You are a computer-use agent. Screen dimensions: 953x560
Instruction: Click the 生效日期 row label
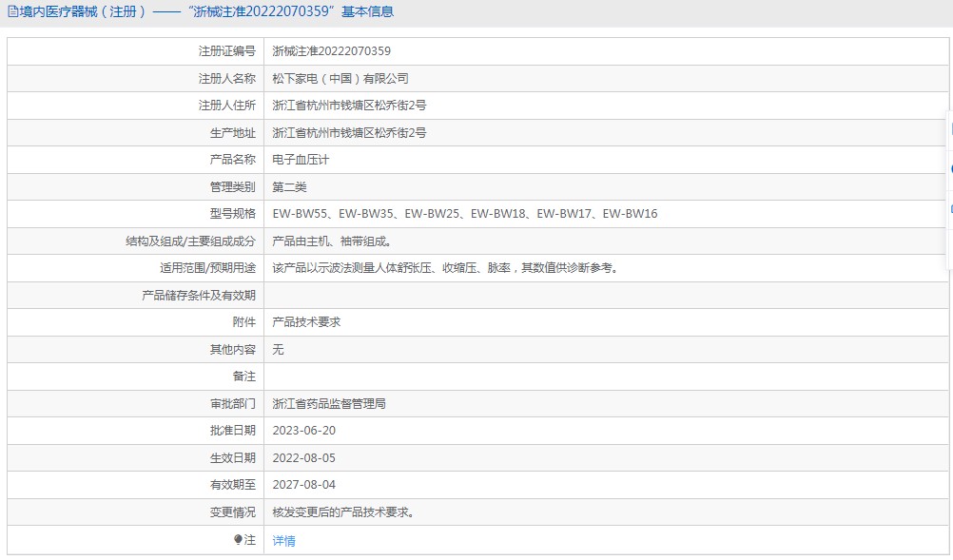pos(233,458)
